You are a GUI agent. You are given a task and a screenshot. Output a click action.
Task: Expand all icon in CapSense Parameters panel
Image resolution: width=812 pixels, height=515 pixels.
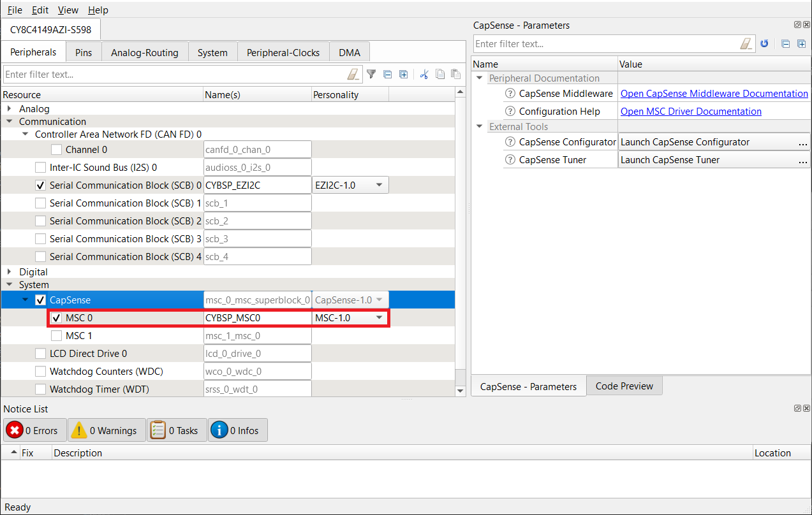click(x=801, y=44)
